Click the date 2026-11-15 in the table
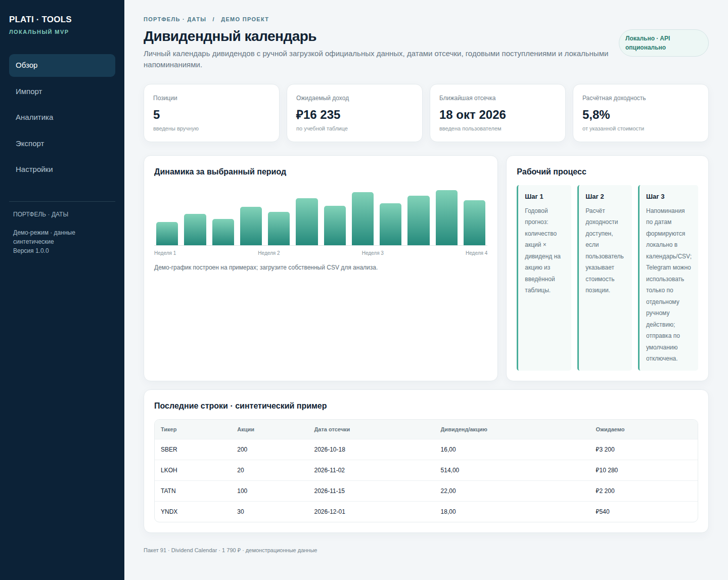The height and width of the screenshot is (580, 728). point(330,491)
